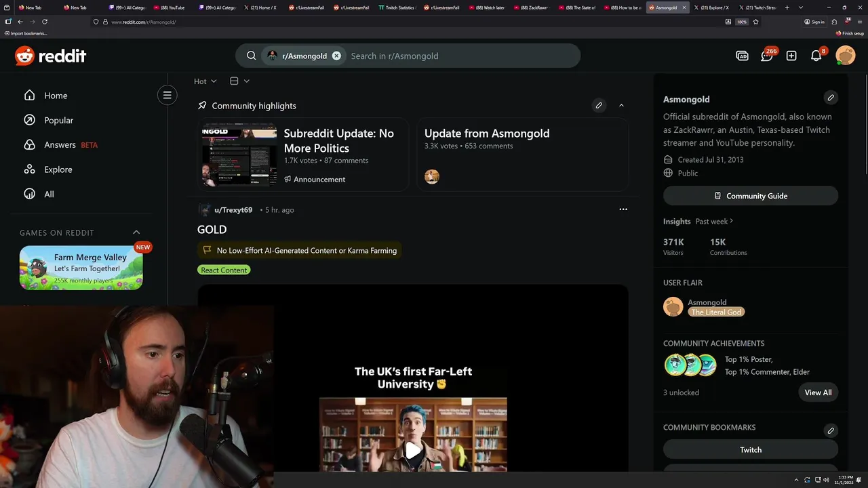Click Finish setup in the bookmarks bar
The image size is (868, 488).
[x=850, y=33]
